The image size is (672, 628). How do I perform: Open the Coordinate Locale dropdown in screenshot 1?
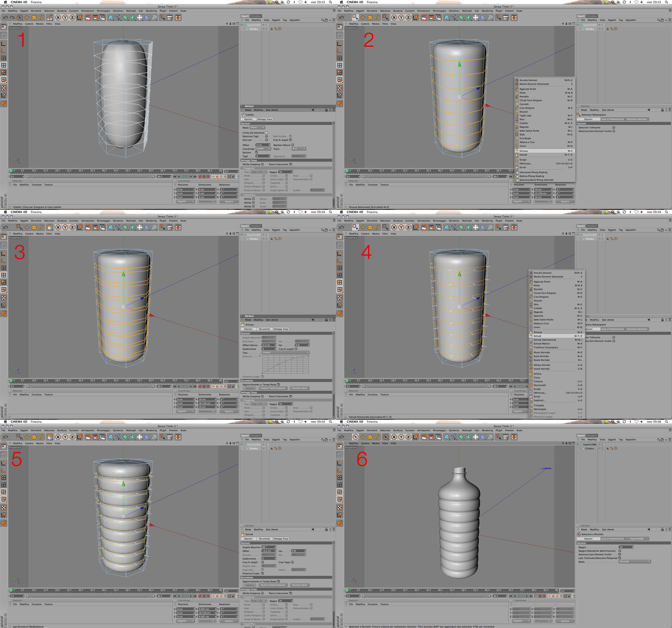coord(263,149)
